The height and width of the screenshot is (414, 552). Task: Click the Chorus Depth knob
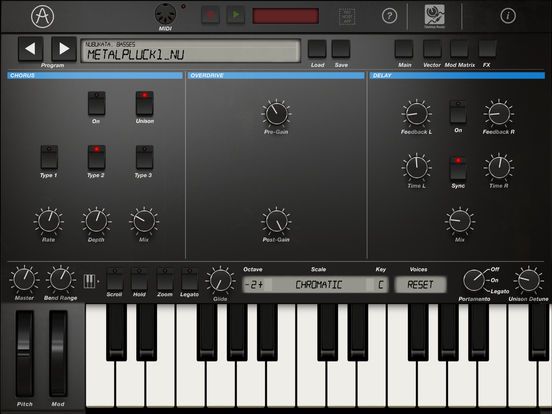click(96, 221)
